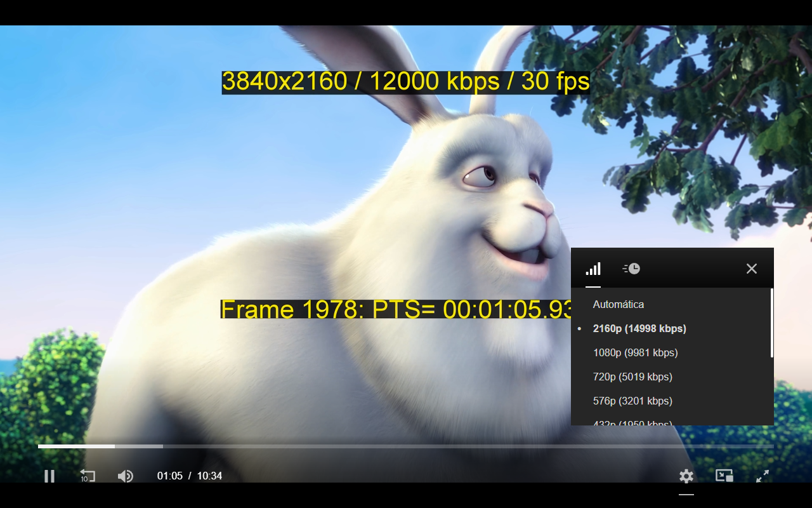Image resolution: width=812 pixels, height=508 pixels.
Task: Close the quality selection popup
Action: [x=751, y=268]
